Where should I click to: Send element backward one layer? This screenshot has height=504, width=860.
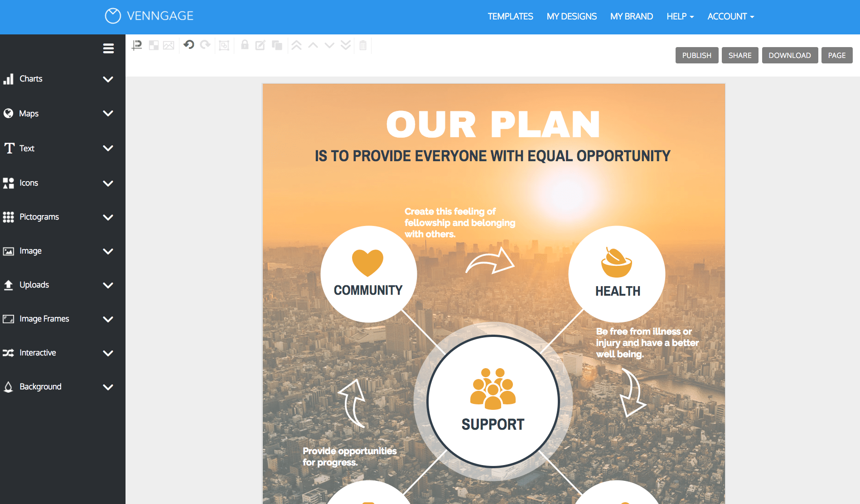(x=329, y=45)
